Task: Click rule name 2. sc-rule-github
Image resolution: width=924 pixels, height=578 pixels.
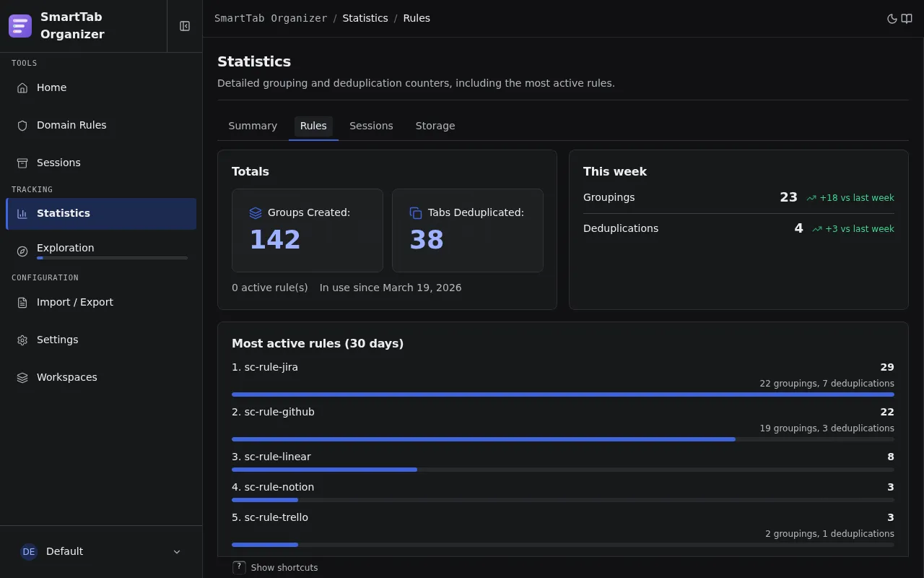Action: point(273,412)
